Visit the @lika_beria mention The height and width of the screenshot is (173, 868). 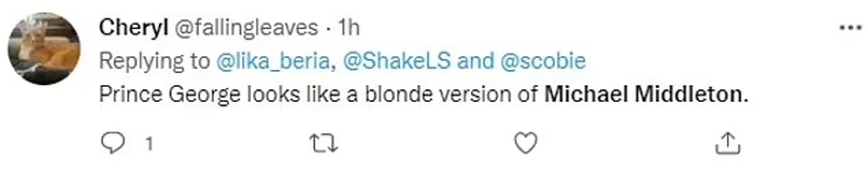(273, 61)
